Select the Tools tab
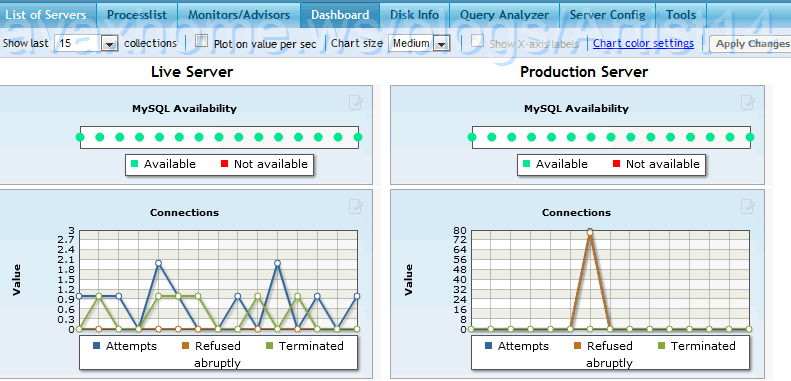 (681, 15)
